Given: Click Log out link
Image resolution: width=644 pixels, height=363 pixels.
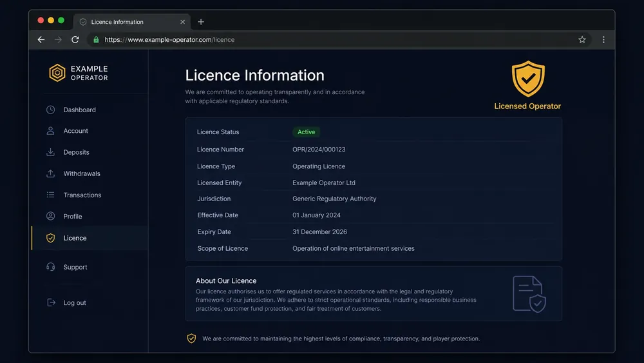Looking at the screenshot, I should 74,302.
